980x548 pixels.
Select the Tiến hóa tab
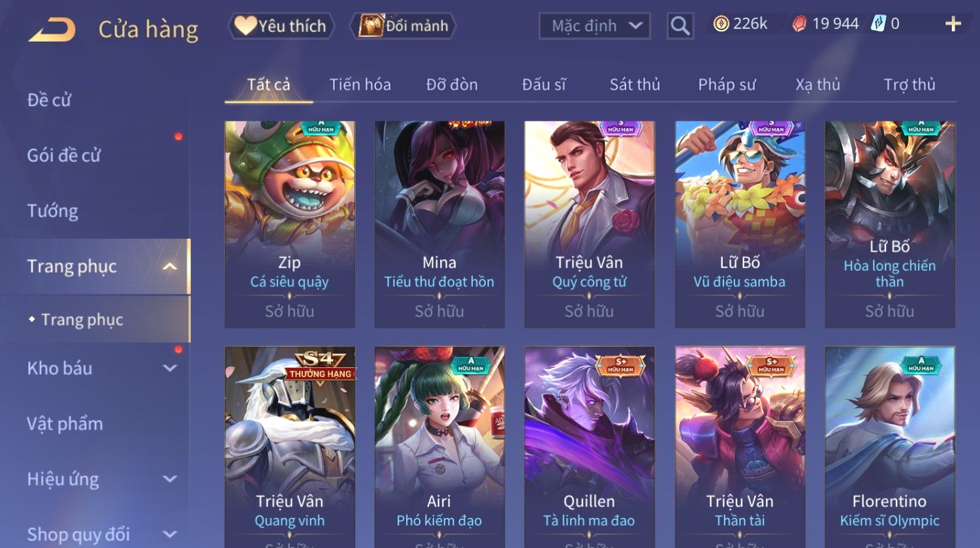[x=360, y=85]
